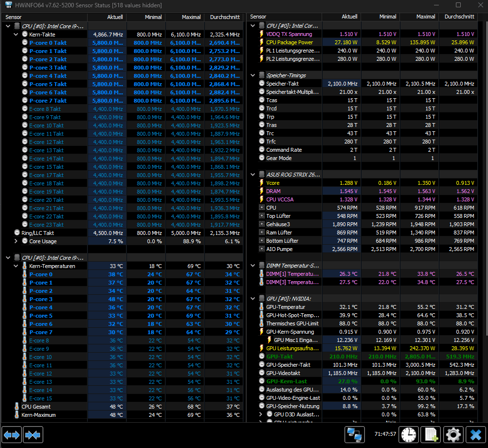Minimize the HWiNFO64 window
The image size is (488, 448).
click(x=436, y=5)
